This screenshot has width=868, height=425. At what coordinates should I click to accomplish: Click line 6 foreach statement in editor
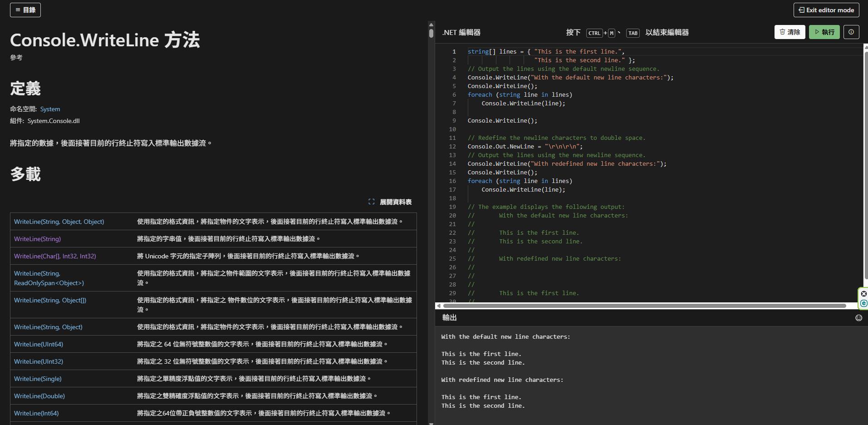(520, 95)
